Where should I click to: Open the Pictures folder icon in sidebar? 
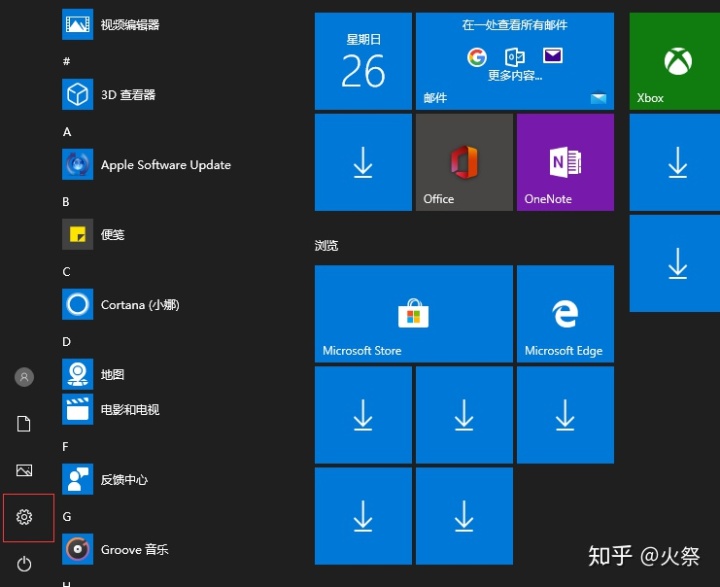coord(24,470)
